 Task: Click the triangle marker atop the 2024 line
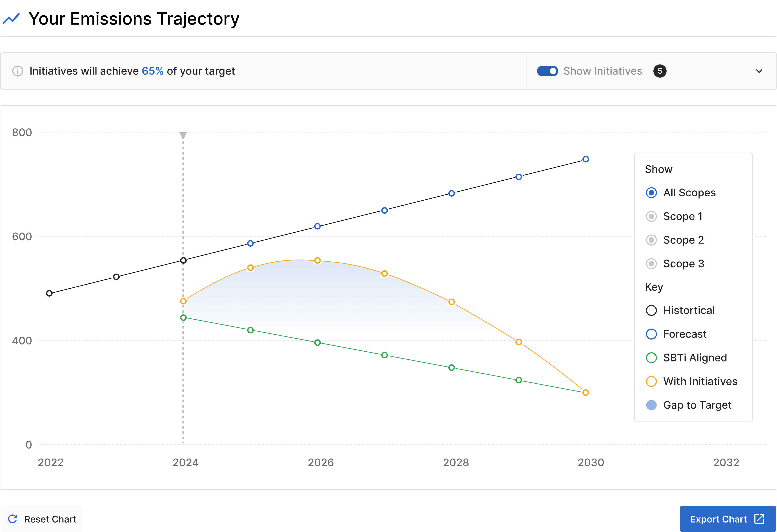click(183, 135)
